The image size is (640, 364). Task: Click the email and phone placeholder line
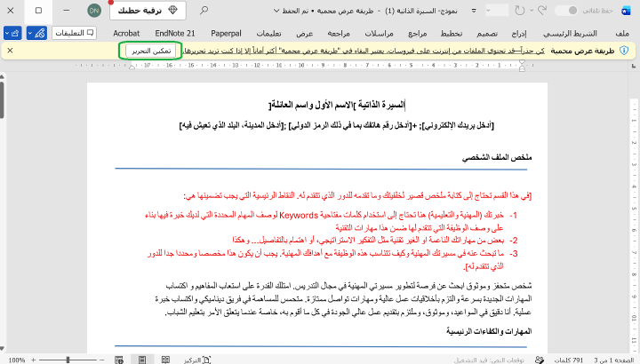[x=337, y=125]
